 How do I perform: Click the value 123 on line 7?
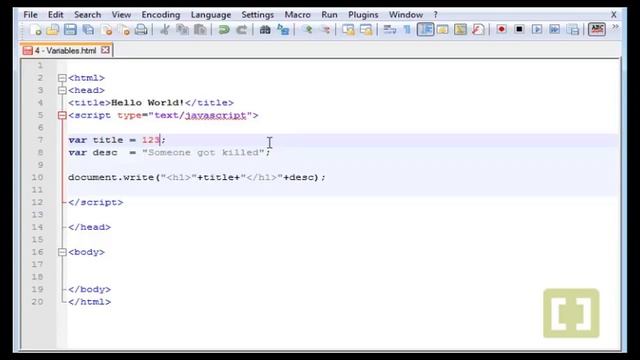pyautogui.click(x=151, y=140)
